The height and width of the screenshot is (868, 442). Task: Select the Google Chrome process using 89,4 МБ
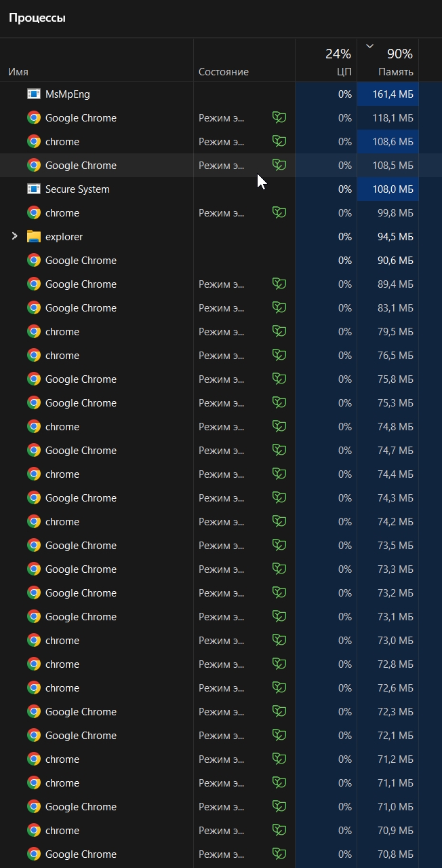click(x=221, y=284)
